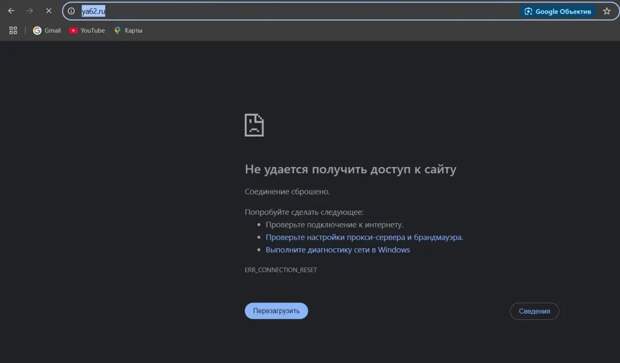Open proxy and firewall settings link
The height and width of the screenshot is (363, 620).
click(364, 237)
